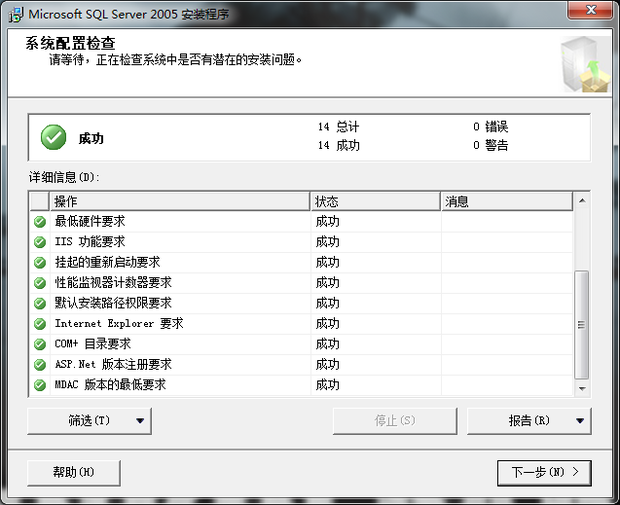Click the 消息 column header

[x=506, y=201]
